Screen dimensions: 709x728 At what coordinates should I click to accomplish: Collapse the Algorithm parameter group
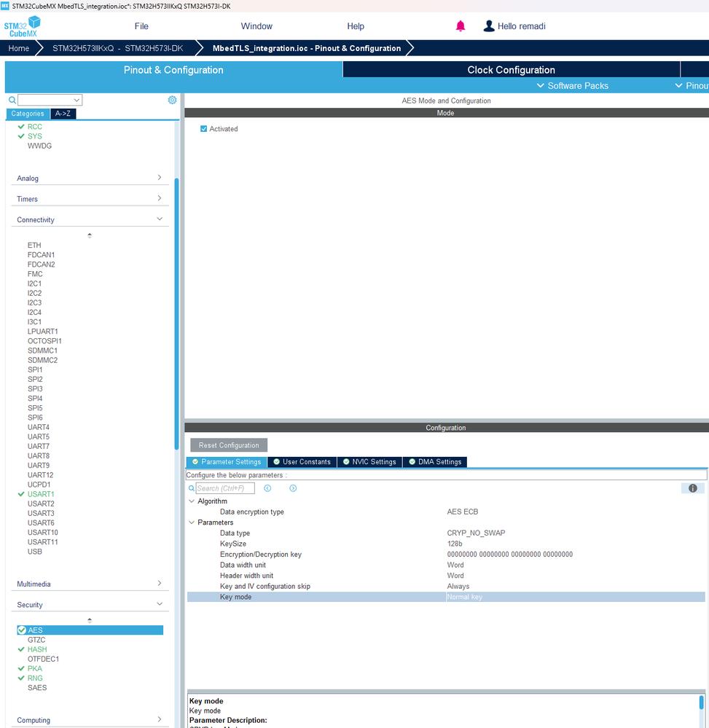[192, 501]
